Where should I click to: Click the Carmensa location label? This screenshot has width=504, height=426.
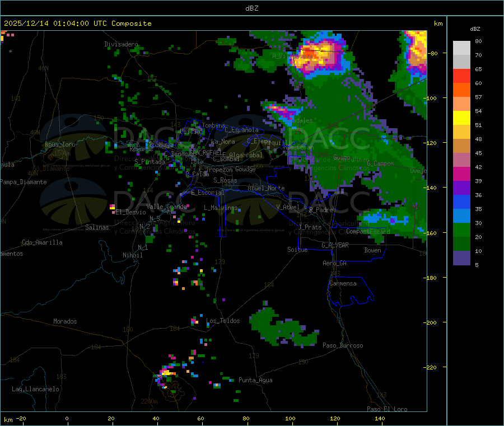pyautogui.click(x=343, y=283)
